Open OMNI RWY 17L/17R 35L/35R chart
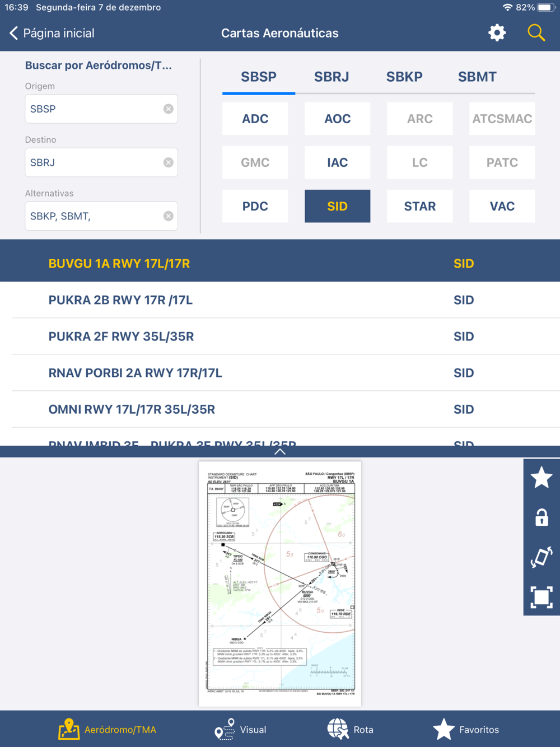Screen dimensions: 560x747 pos(280,409)
